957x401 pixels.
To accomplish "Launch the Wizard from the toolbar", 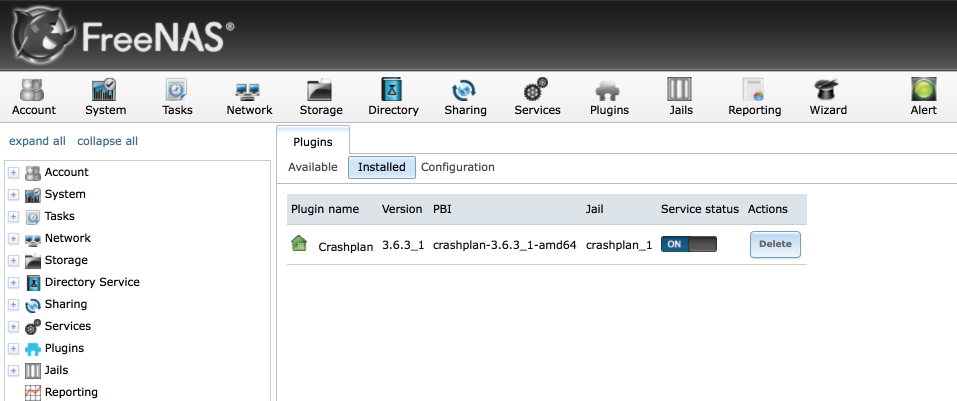I will coord(828,98).
